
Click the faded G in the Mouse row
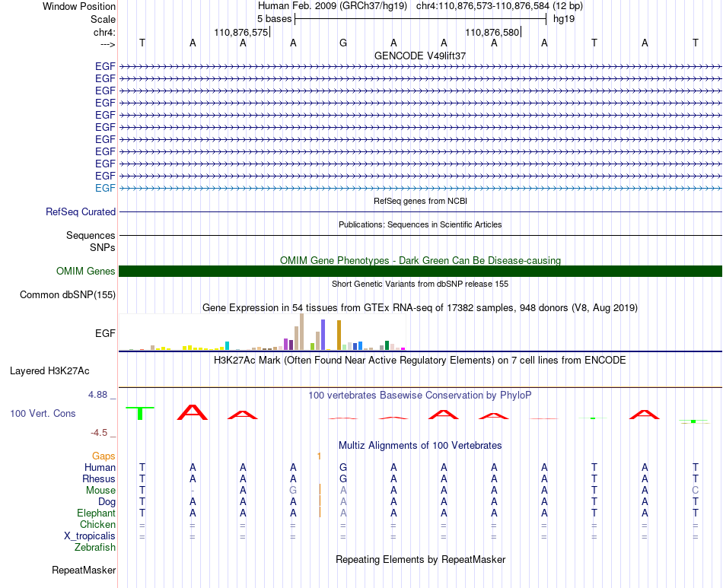point(293,491)
